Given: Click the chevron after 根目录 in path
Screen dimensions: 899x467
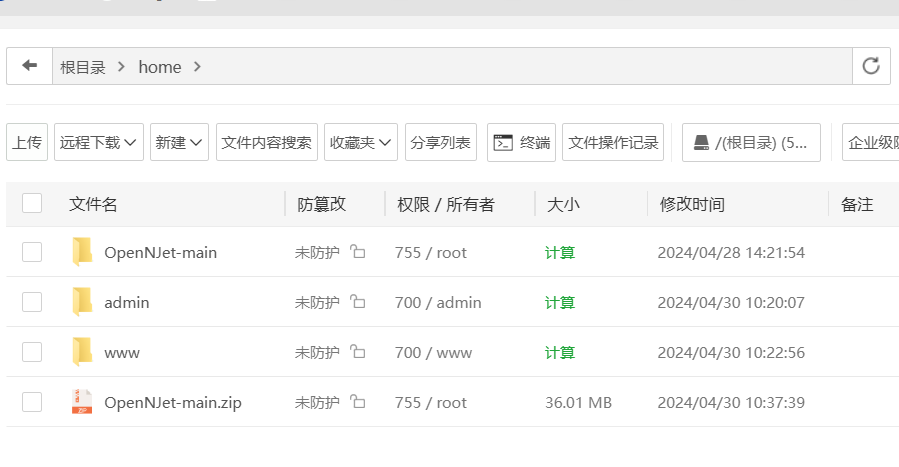Looking at the screenshot, I should point(121,66).
